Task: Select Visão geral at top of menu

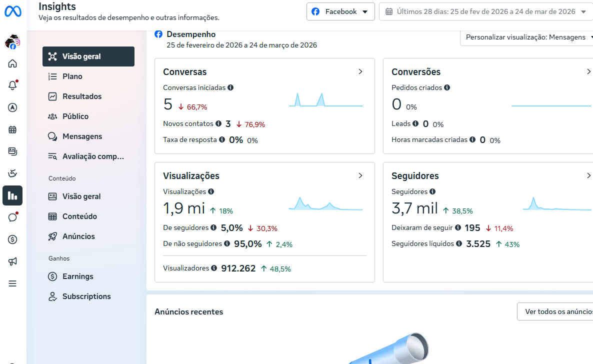Action: click(x=88, y=56)
